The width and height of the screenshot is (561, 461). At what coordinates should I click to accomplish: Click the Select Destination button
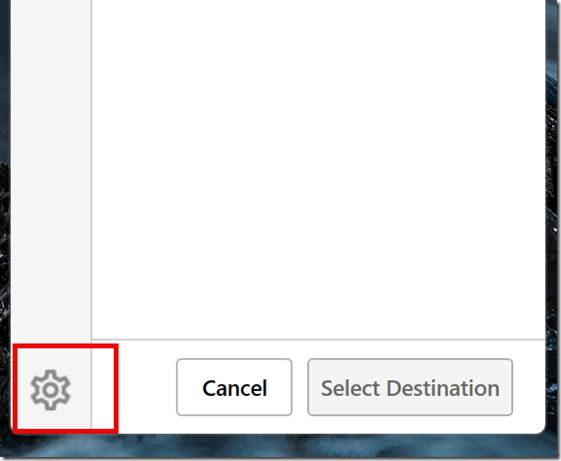(x=410, y=387)
